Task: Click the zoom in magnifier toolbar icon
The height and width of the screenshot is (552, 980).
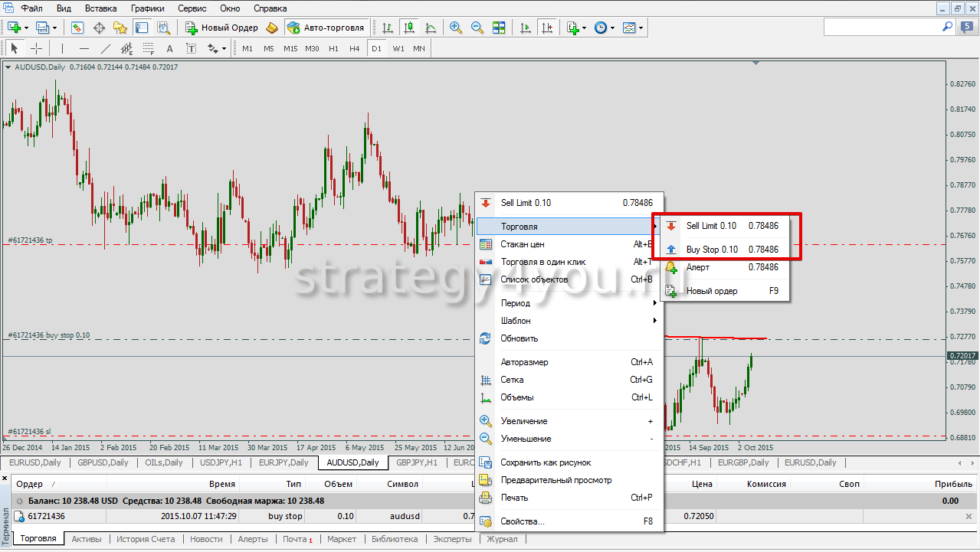Action: 456,28
